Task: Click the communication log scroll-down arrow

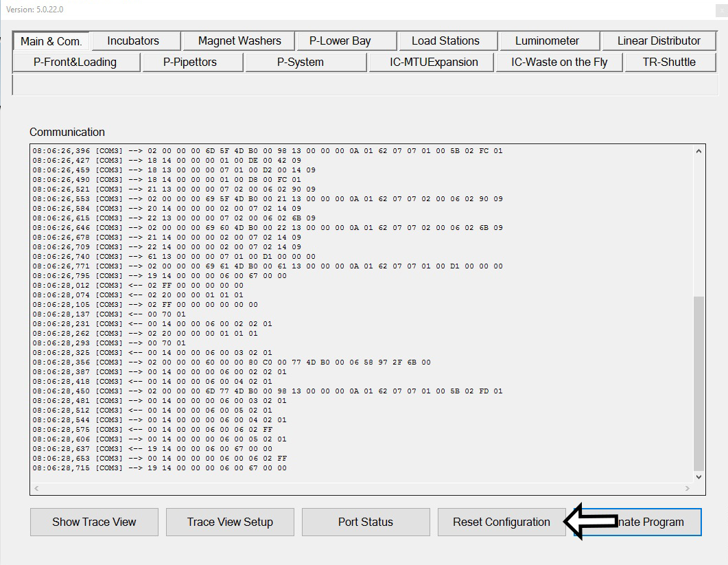Action: [699, 476]
